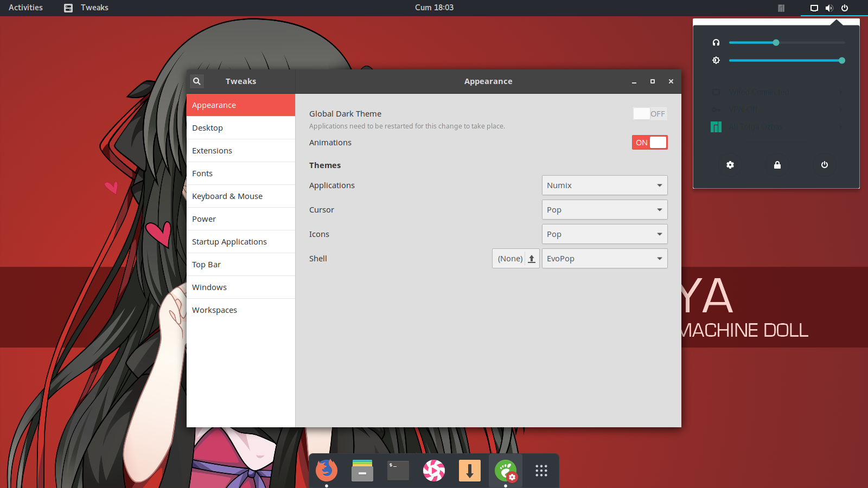Click the wired network icon in top bar

point(814,8)
